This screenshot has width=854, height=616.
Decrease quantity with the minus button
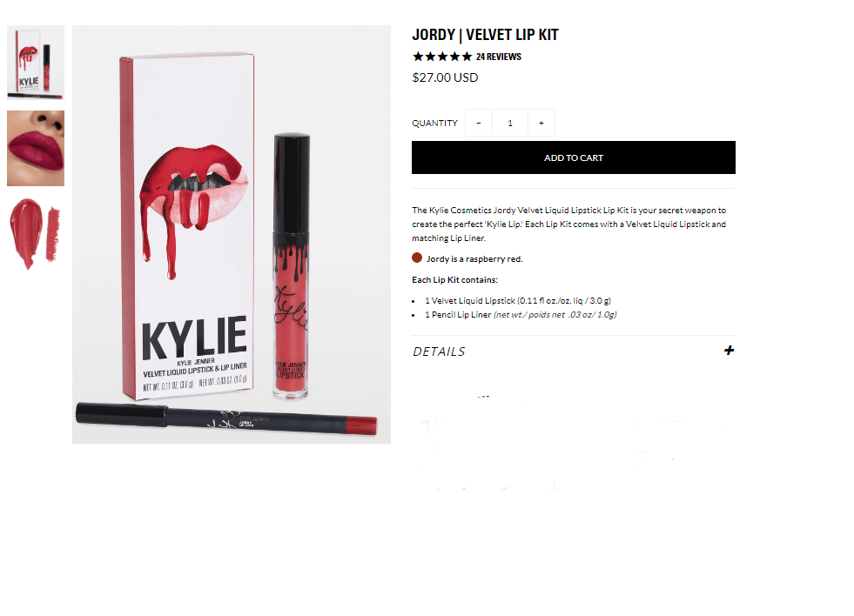[x=478, y=123]
